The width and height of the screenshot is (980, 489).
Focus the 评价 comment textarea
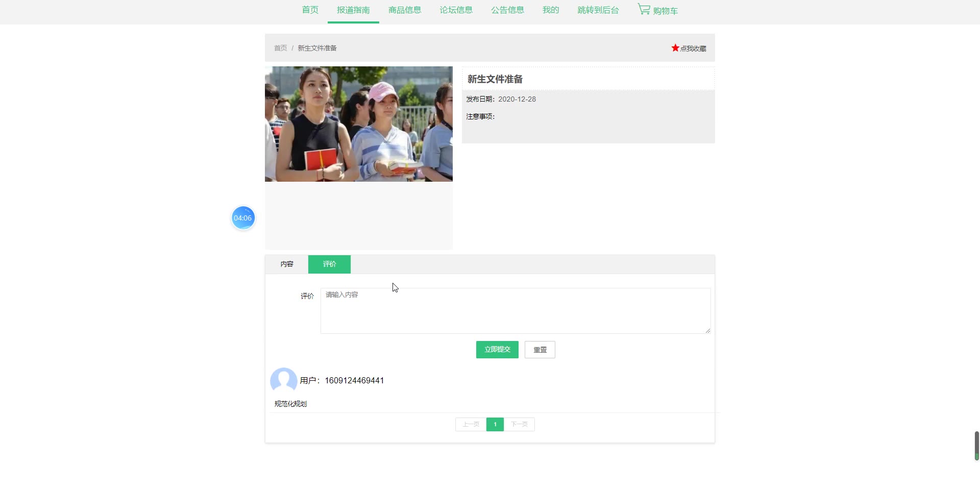click(x=516, y=311)
